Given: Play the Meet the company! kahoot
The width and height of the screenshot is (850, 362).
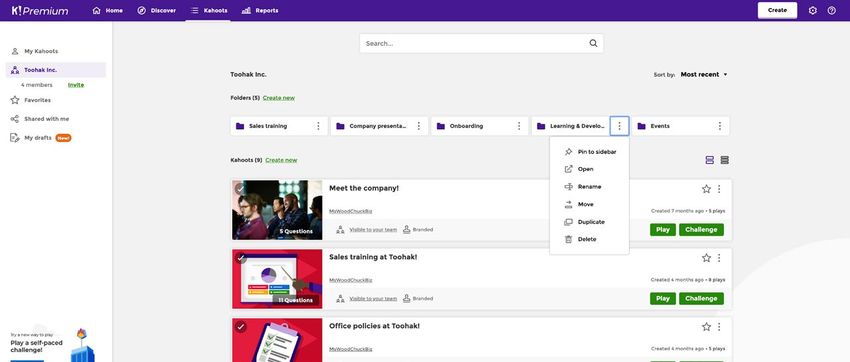Looking at the screenshot, I should click(662, 229).
